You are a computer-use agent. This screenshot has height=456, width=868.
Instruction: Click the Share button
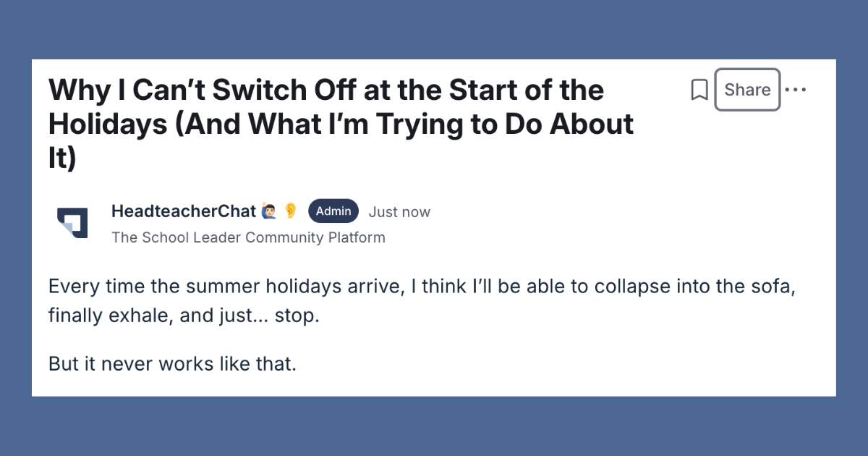tap(747, 90)
